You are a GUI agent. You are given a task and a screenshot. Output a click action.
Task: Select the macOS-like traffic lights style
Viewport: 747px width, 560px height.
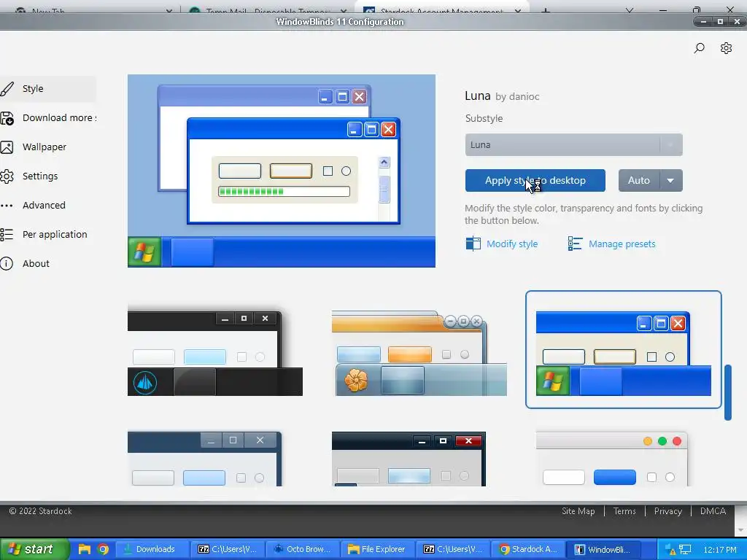(612, 459)
